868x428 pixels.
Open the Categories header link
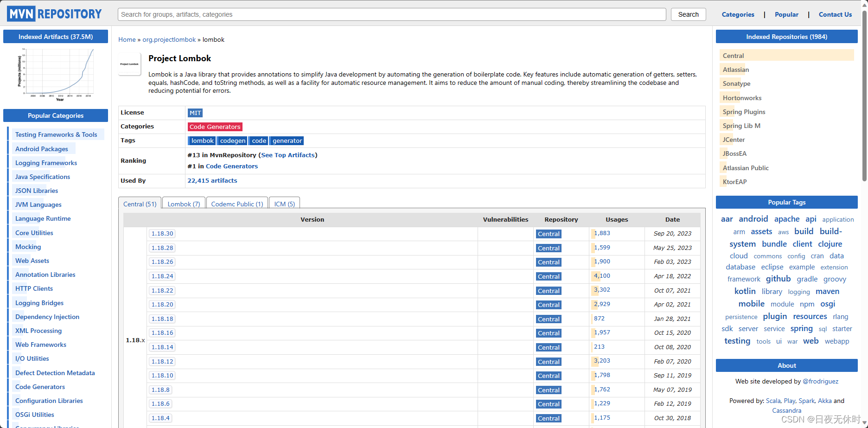[738, 14]
